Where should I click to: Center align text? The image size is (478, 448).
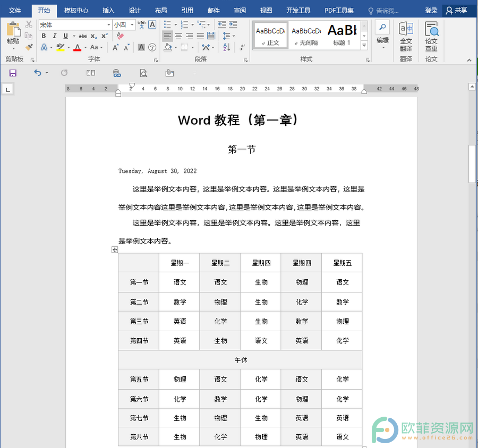[x=178, y=36]
